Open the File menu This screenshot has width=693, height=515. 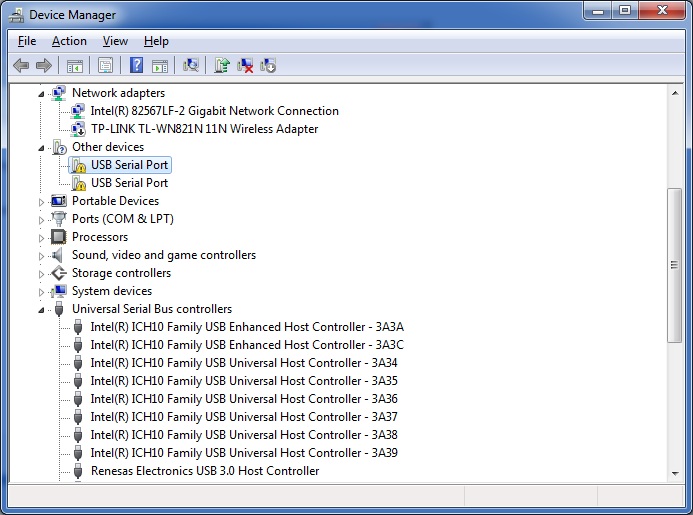click(x=27, y=41)
